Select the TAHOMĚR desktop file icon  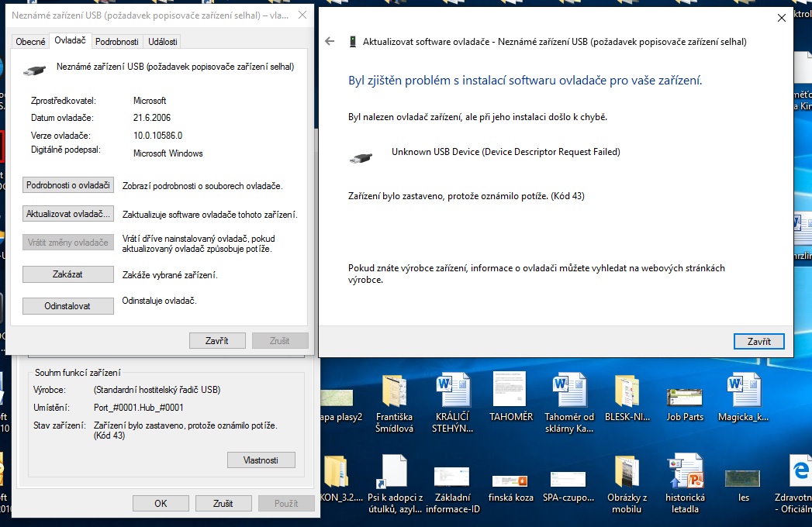(511, 398)
